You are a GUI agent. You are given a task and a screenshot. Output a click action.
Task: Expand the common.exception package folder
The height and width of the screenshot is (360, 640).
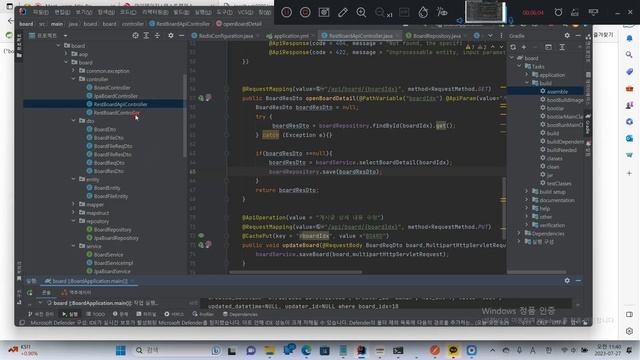click(74, 71)
